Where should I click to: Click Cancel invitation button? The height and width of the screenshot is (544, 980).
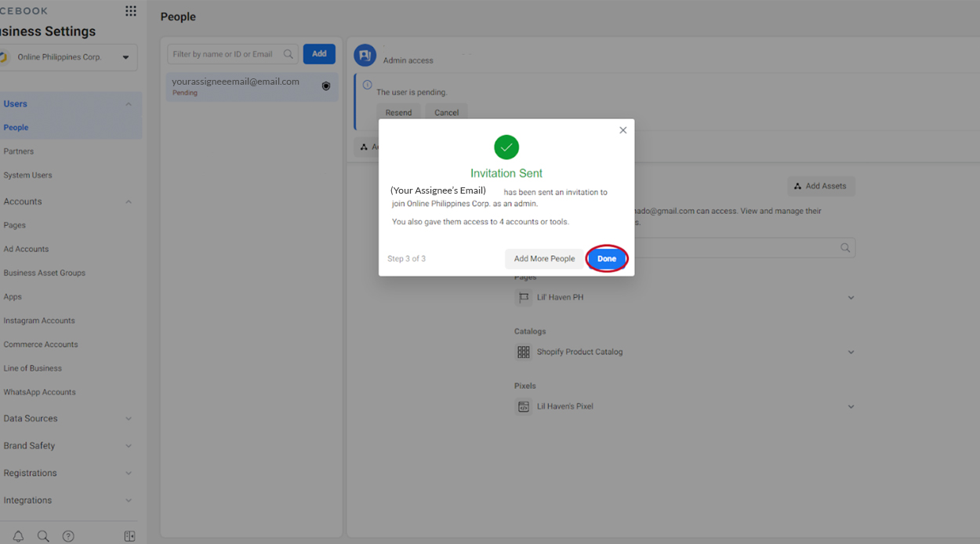(447, 113)
